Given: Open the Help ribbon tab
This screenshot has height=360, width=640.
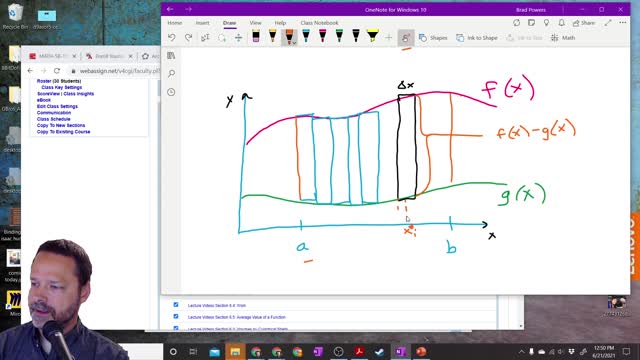Looking at the screenshot, I should [x=280, y=23].
